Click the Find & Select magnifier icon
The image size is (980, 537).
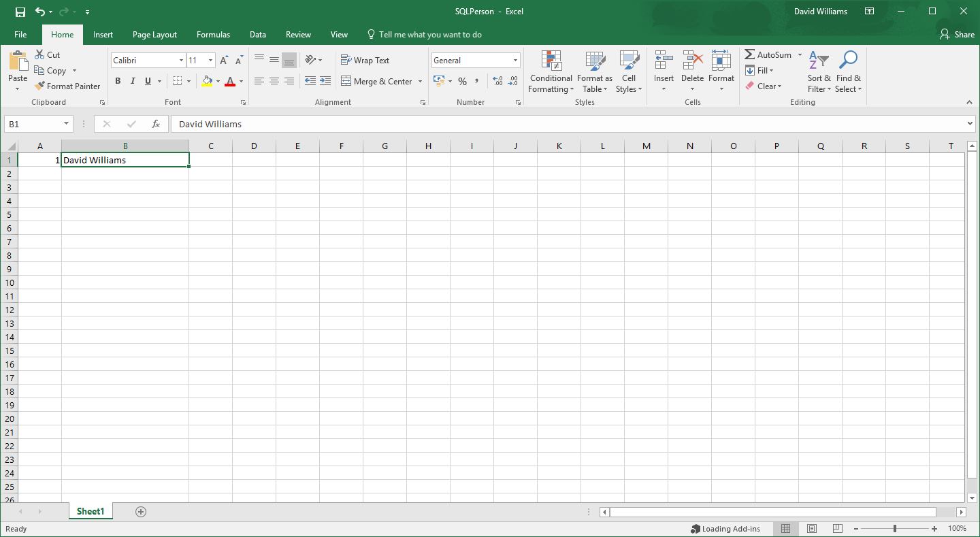point(848,61)
